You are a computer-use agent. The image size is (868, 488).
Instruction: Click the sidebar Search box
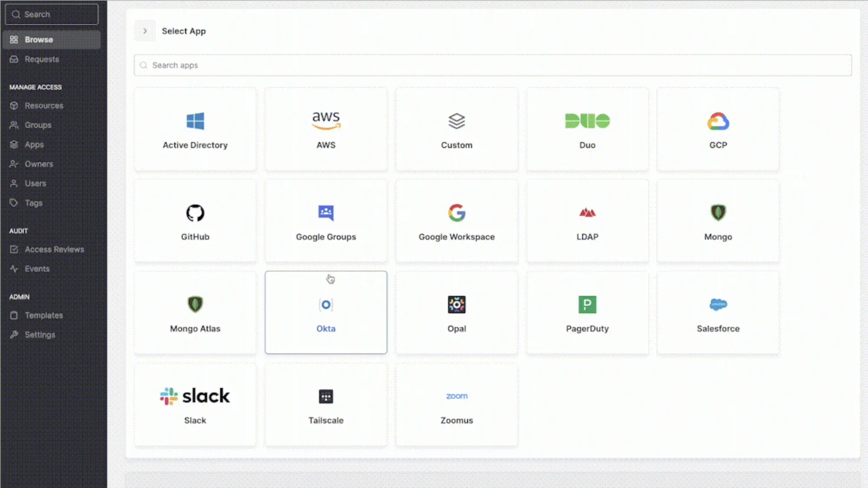click(51, 14)
